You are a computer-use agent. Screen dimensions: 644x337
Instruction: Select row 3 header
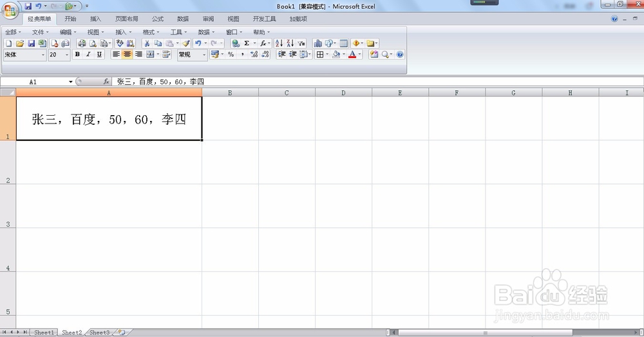8,206
